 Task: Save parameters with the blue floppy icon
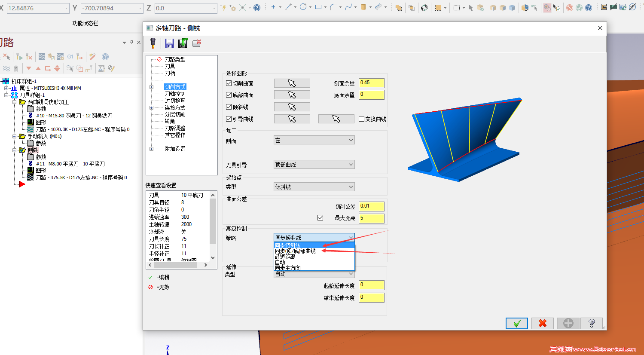point(169,43)
